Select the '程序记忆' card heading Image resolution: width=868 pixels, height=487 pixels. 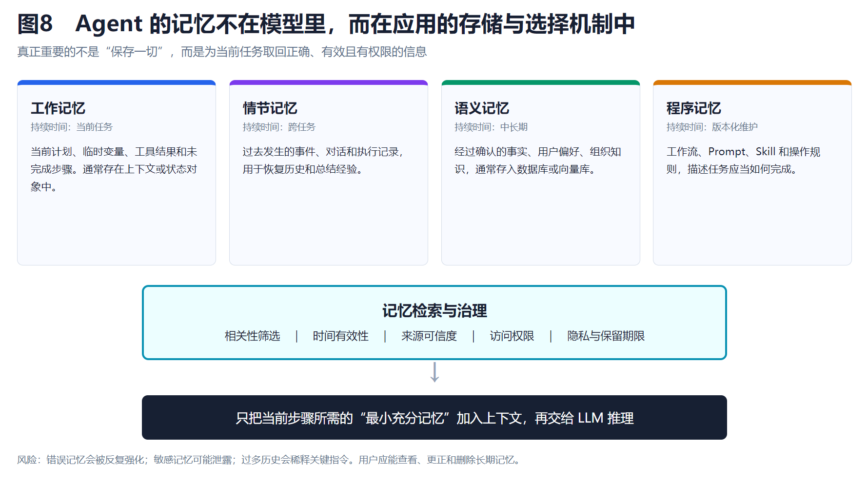tap(694, 108)
